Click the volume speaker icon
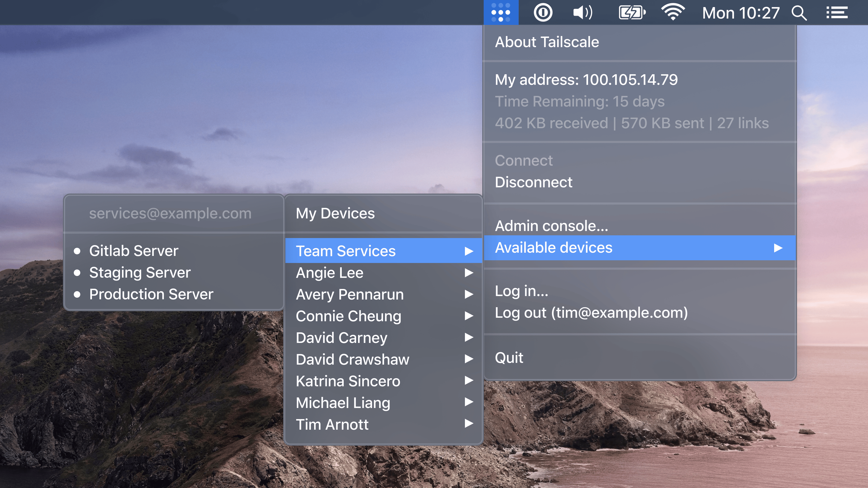Image resolution: width=868 pixels, height=488 pixels. [x=583, y=12]
